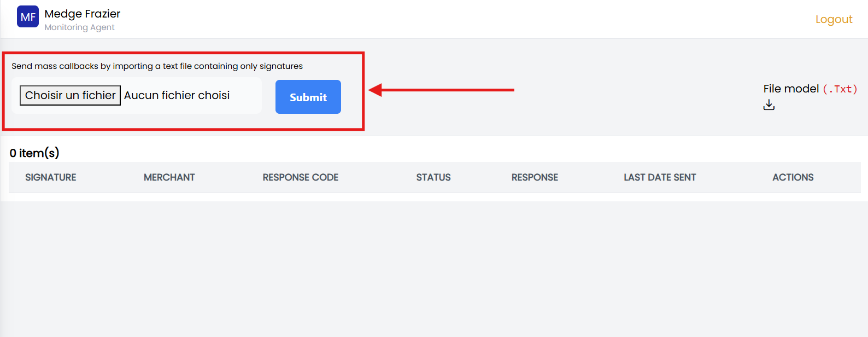The image size is (868, 337).
Task: Click the red (.Txt) extension text
Action: click(x=840, y=89)
